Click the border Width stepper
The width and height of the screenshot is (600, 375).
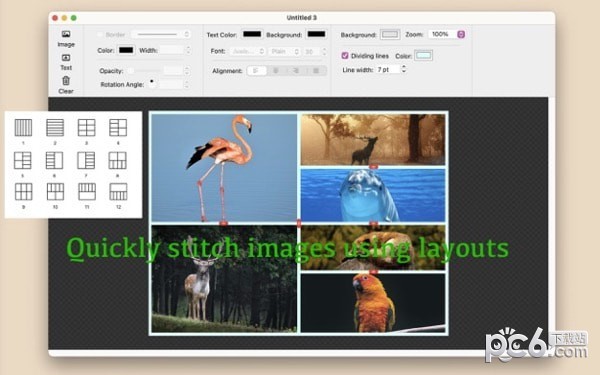188,50
